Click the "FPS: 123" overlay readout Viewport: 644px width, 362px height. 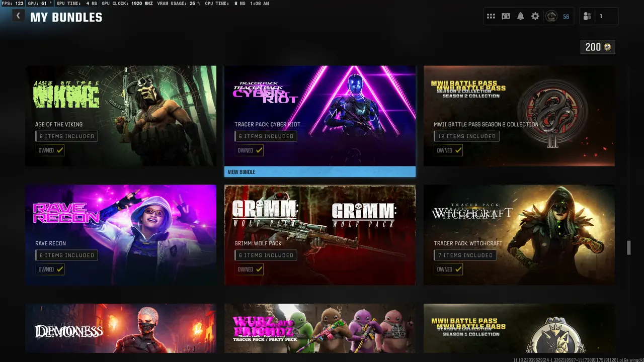click(x=13, y=4)
